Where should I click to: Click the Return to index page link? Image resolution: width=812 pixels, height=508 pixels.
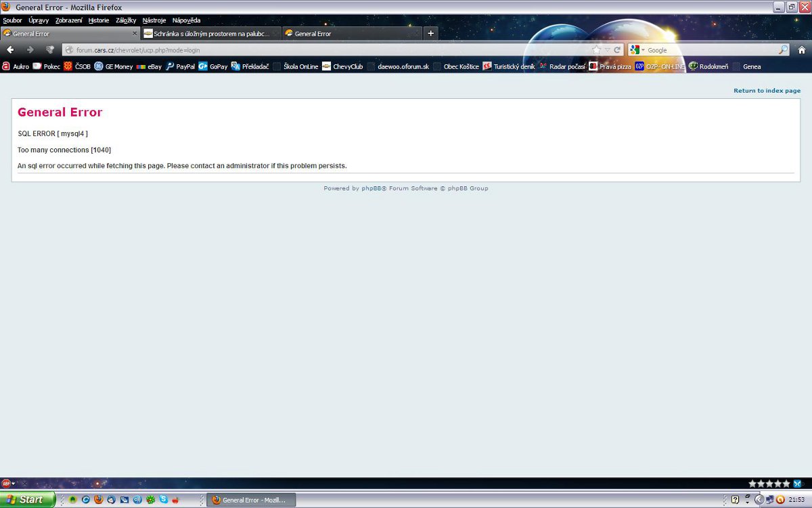tap(767, 91)
